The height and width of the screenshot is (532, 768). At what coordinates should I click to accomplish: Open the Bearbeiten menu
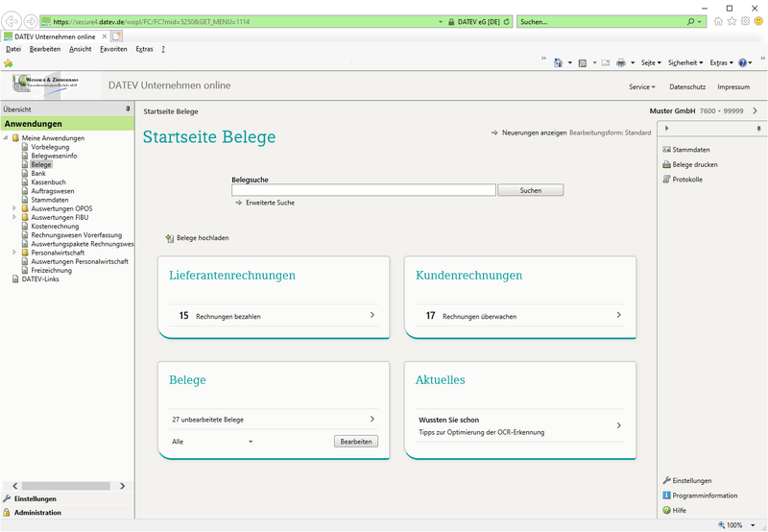(x=45, y=49)
